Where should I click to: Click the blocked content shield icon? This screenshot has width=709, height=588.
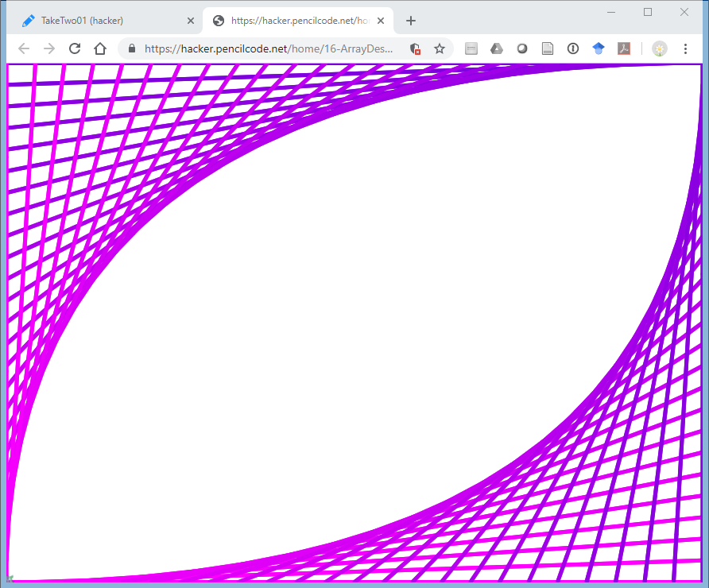click(415, 48)
